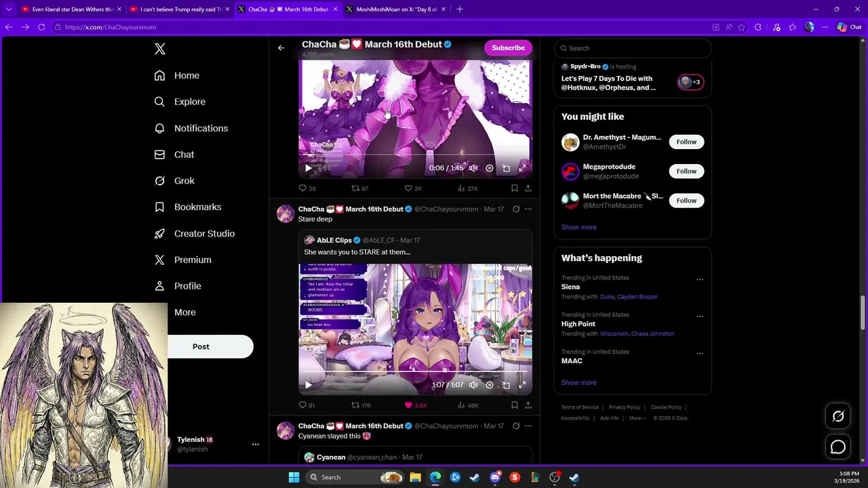This screenshot has width=868, height=488.
Task: View analytics of Stare deep post (46K)
Action: [x=468, y=405]
